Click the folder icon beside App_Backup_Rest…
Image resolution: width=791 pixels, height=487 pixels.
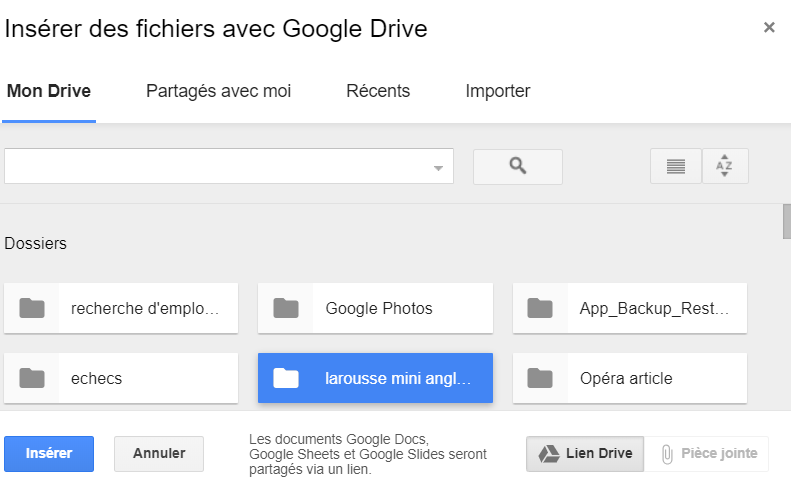point(540,308)
